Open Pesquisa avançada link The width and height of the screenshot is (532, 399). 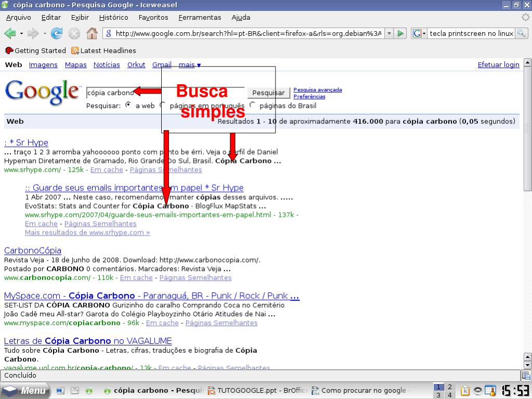tap(318, 89)
